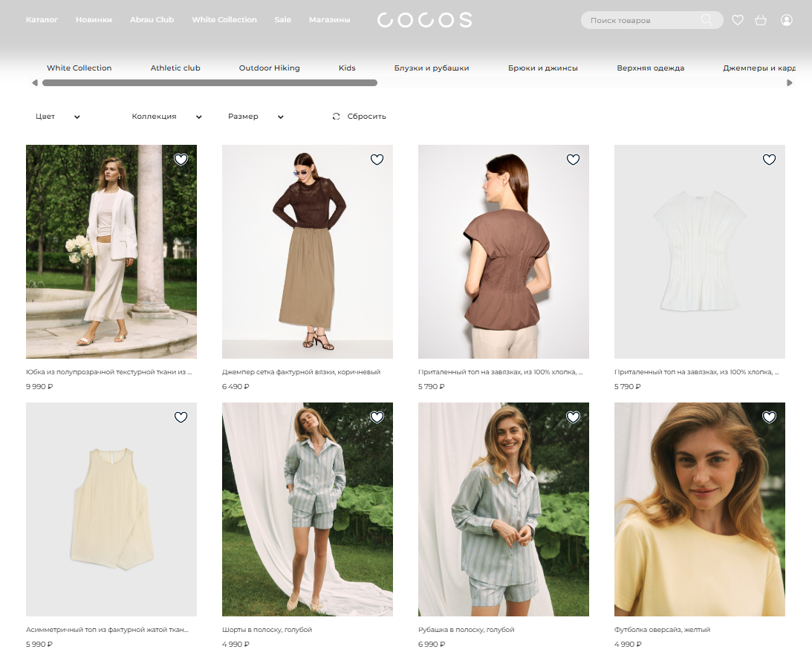Image resolution: width=812 pixels, height=655 pixels.
Task: Open the user account profile icon
Action: tap(787, 20)
